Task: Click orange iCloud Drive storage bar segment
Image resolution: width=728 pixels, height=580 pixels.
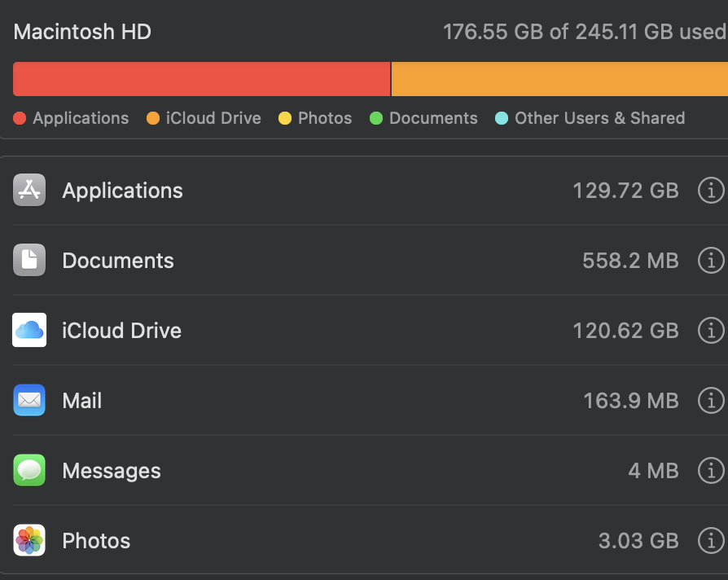Action: pyautogui.click(x=559, y=79)
